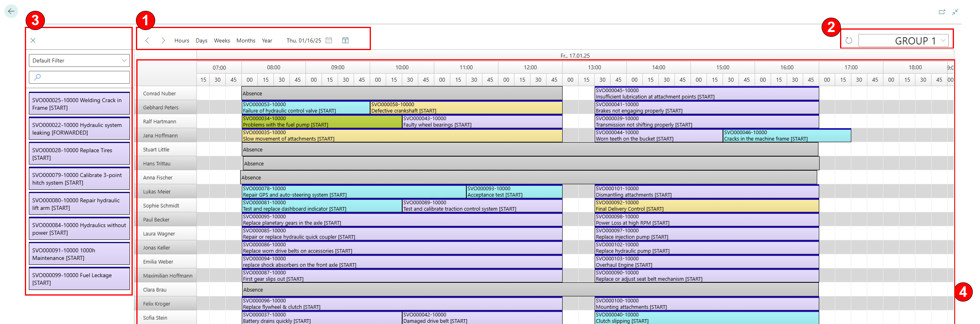This screenshot has height=324, width=980.
Task: Select SVO000091-10000 1000h Maintenance order
Action: click(79, 254)
